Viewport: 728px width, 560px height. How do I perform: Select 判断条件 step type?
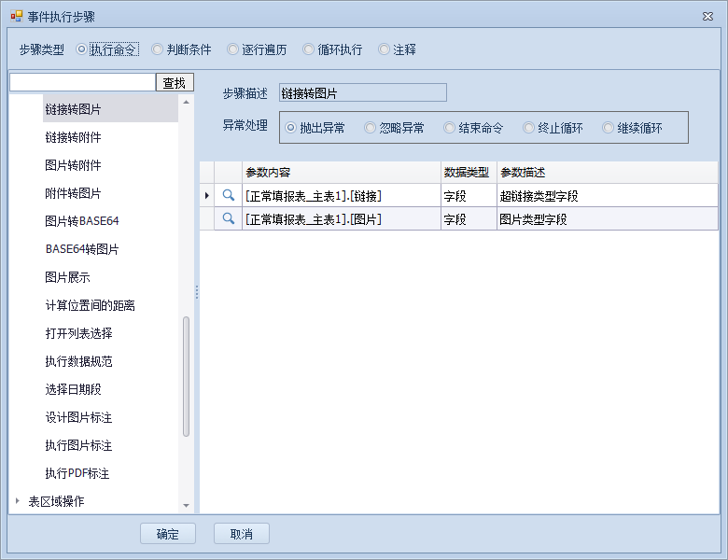pos(158,49)
